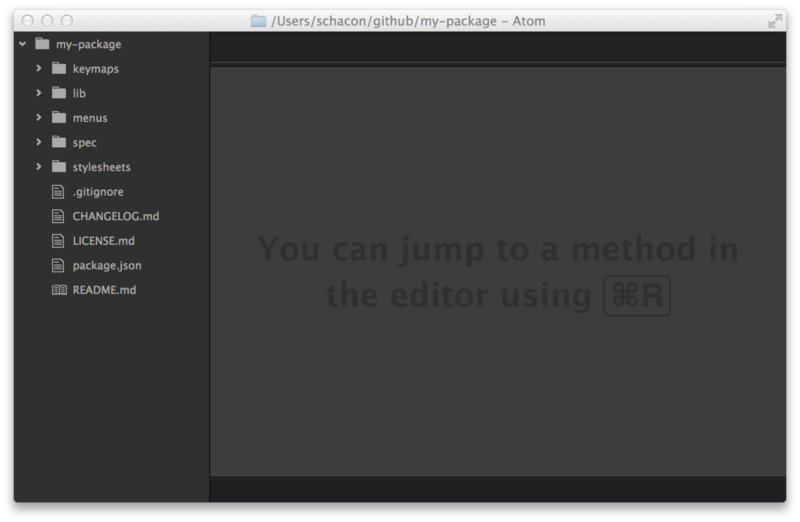Screen dimensions: 800x522
Task: Click the stylesheets folder icon
Action: 59,167
